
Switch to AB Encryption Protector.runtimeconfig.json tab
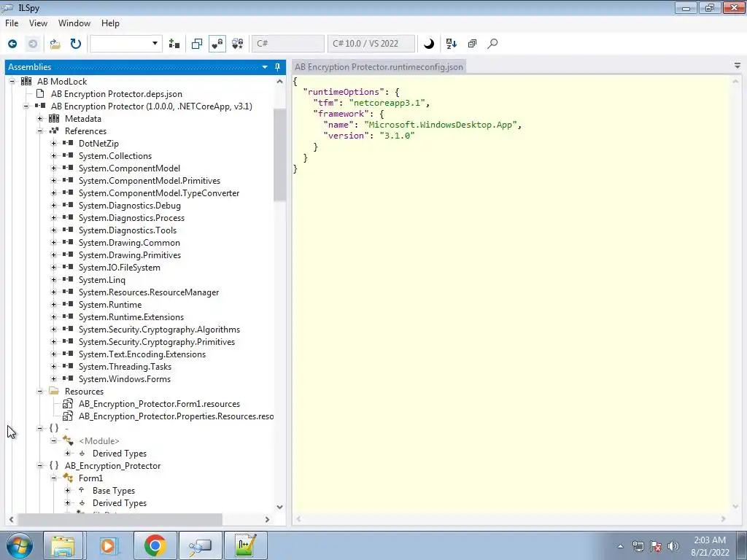click(x=379, y=67)
